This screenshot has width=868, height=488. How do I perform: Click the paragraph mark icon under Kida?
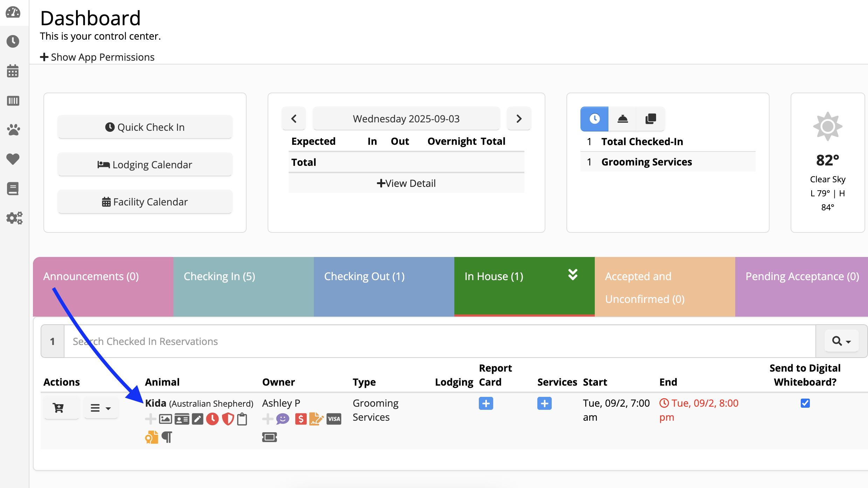coord(167,437)
